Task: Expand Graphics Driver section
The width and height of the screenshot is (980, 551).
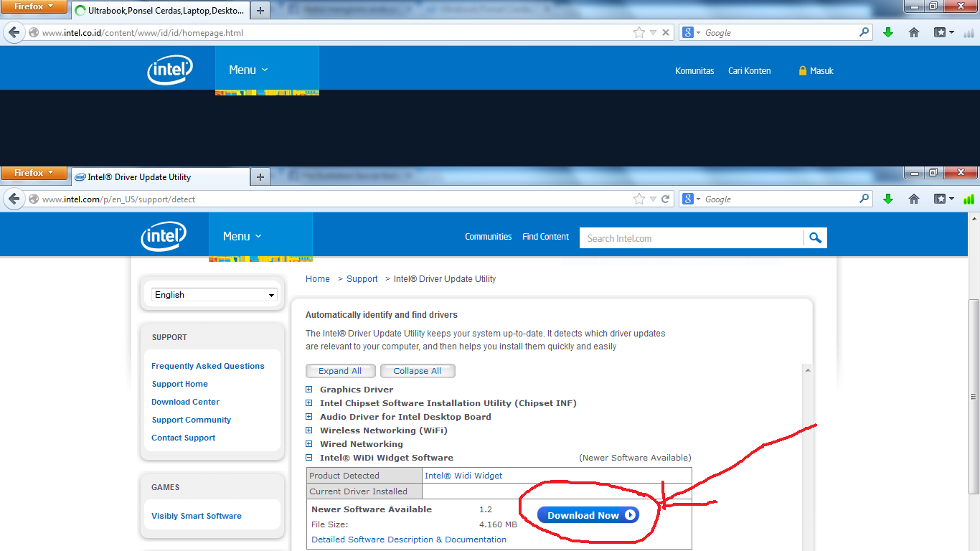Action: point(309,390)
